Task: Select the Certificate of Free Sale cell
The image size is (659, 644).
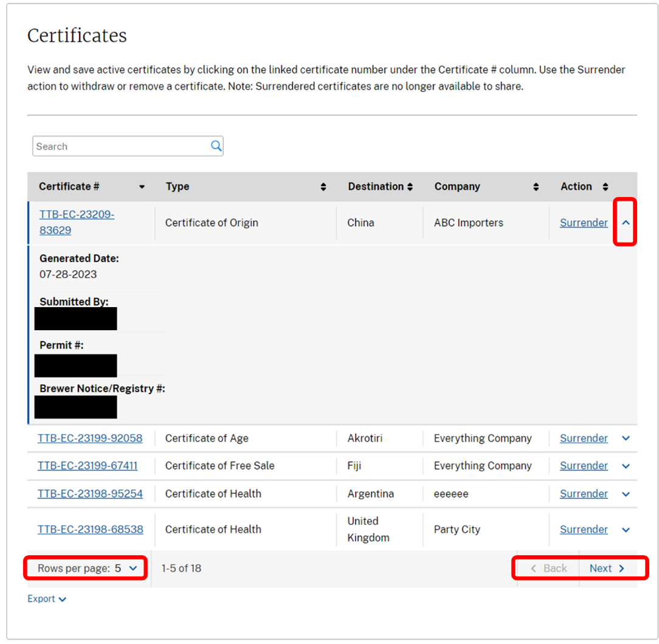Action: click(x=220, y=466)
